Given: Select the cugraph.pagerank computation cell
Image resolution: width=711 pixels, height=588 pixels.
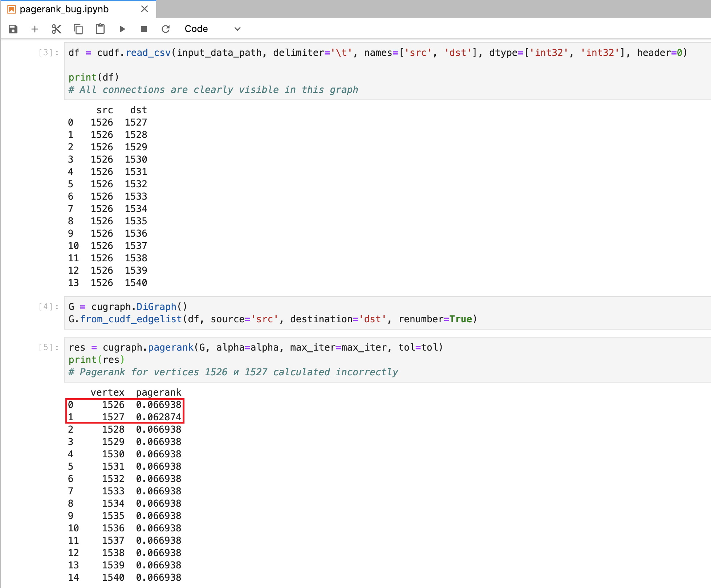Looking at the screenshot, I should (218, 359).
